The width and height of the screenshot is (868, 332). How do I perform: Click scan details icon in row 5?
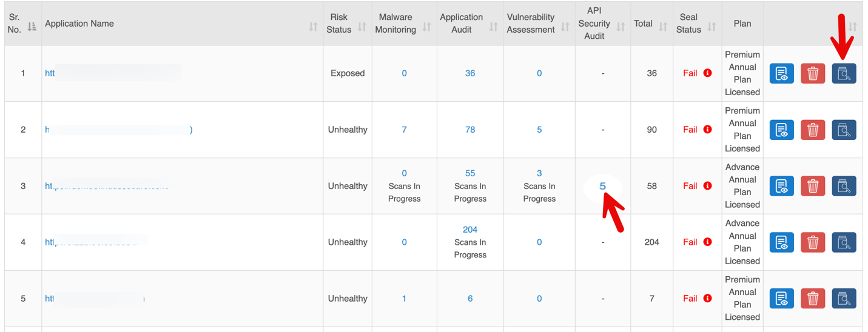[x=844, y=299]
